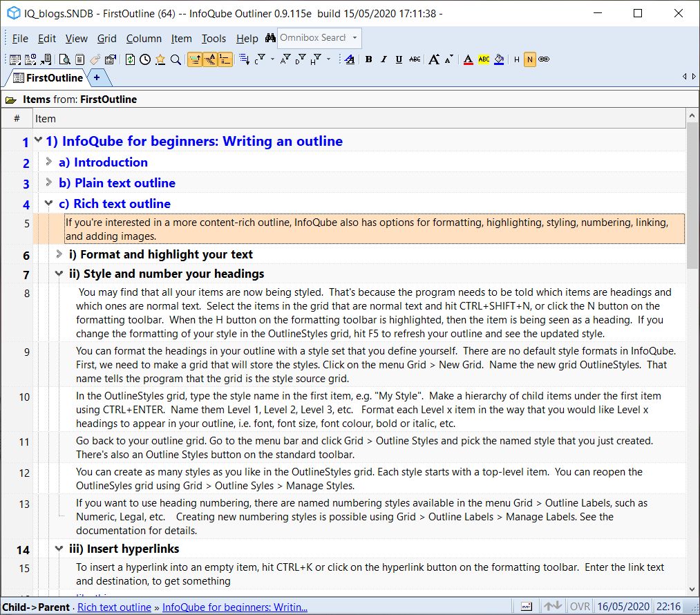The width and height of the screenshot is (700, 615).
Task: Toggle the highlighted outline numbering 1-ii button
Action: 225,59
